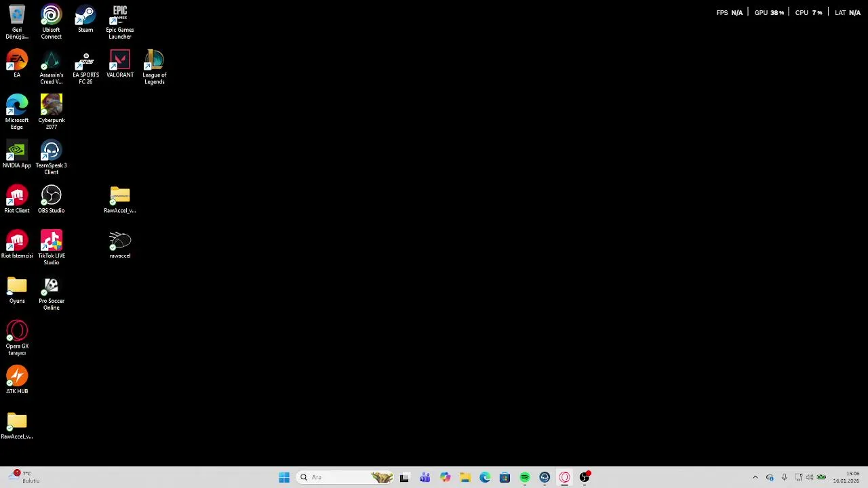The width and height of the screenshot is (868, 488).
Task: Open the OneDrive cloud tray icon
Action: click(770, 478)
